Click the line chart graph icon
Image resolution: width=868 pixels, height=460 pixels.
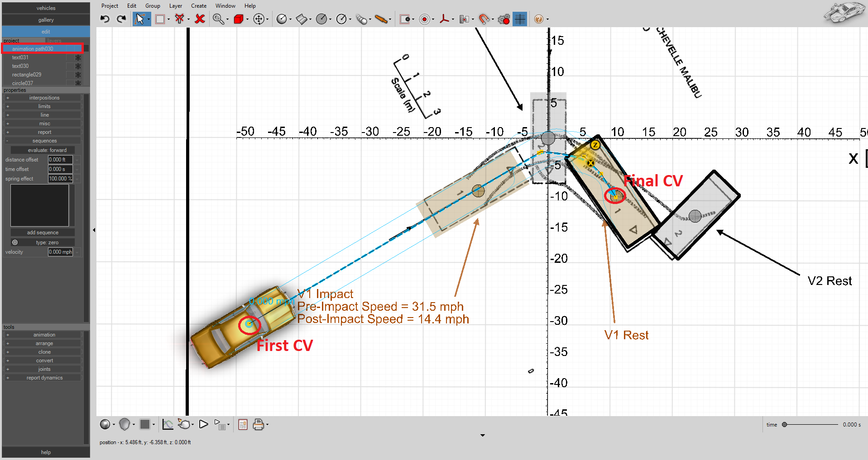(168, 424)
